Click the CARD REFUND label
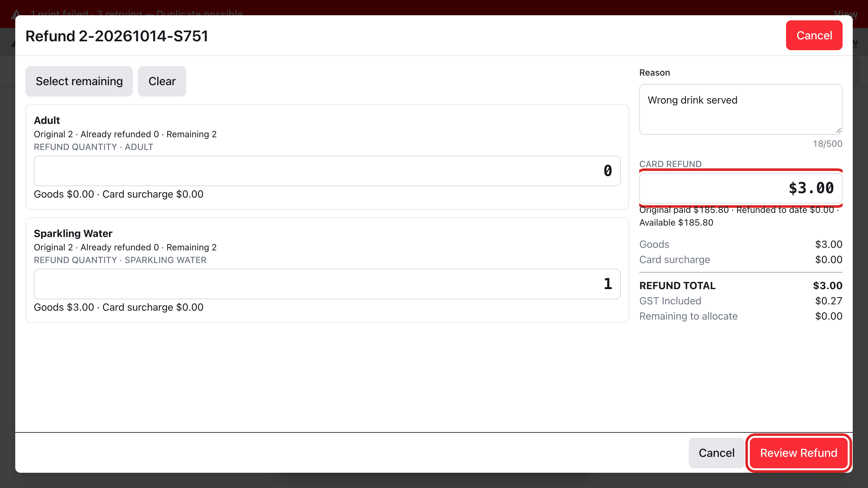 tap(670, 164)
